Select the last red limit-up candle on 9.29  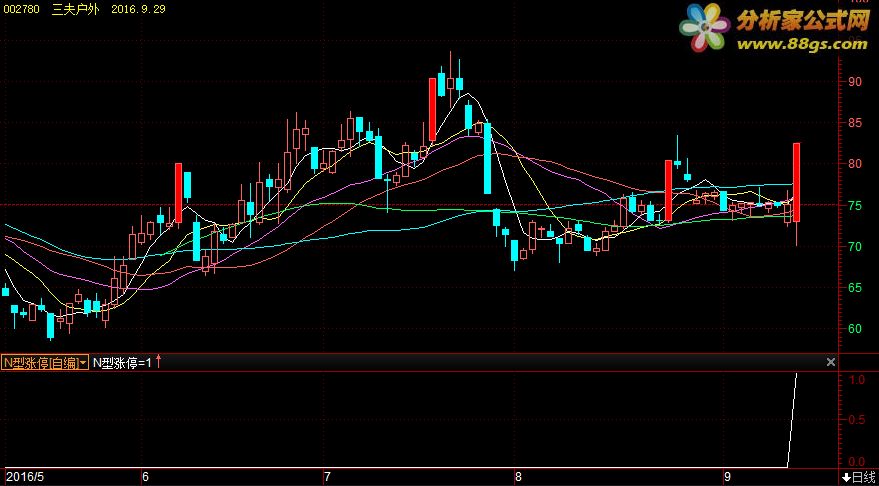pyautogui.click(x=796, y=182)
